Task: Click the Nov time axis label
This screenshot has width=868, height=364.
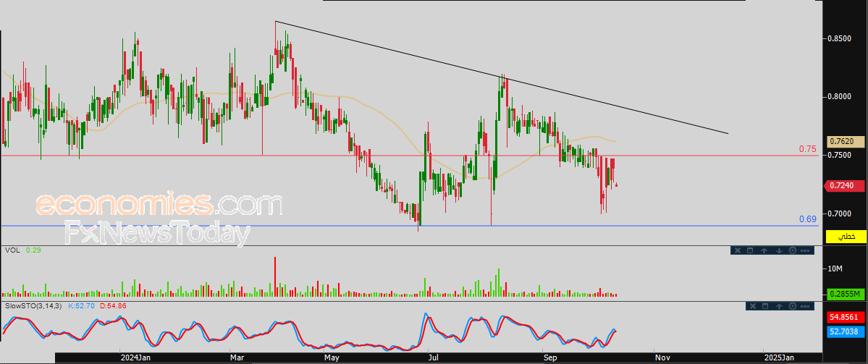Action: point(663,358)
